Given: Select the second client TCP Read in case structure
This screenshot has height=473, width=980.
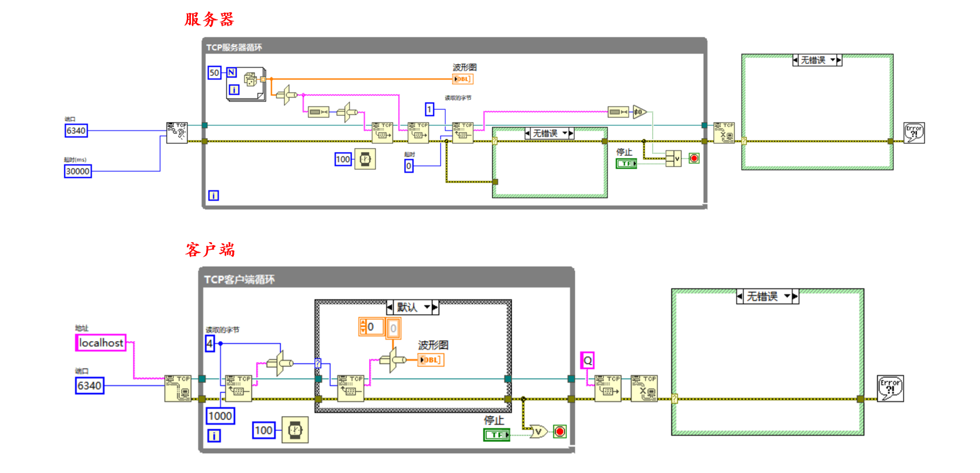Looking at the screenshot, I should point(351,388).
